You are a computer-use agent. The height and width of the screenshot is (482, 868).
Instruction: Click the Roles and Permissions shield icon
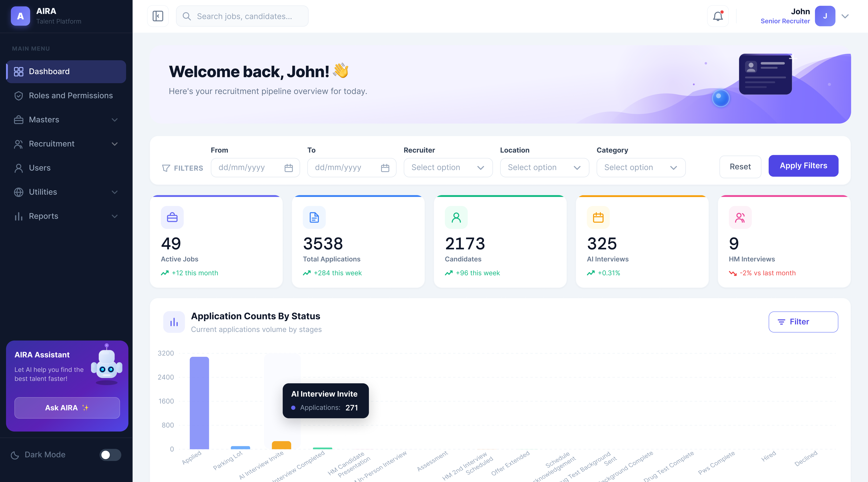pyautogui.click(x=19, y=96)
